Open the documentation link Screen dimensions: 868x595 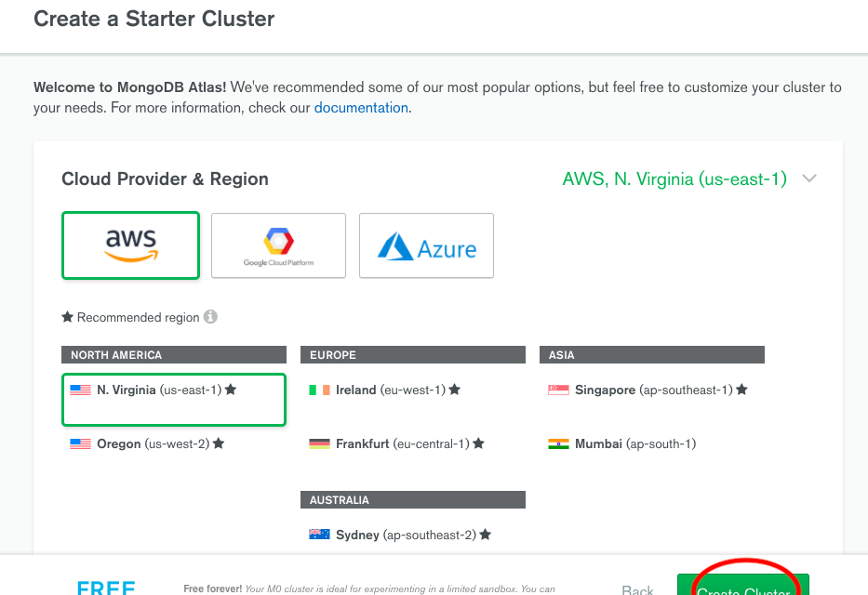tap(361, 108)
